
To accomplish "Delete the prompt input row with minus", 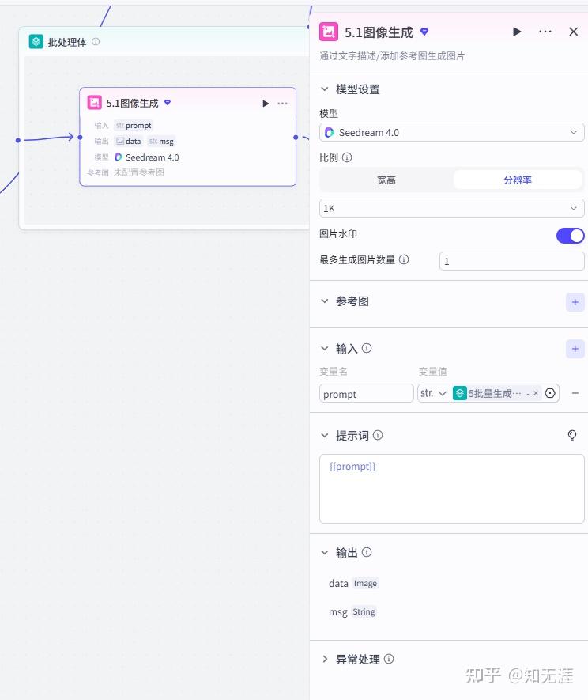I will [x=575, y=393].
